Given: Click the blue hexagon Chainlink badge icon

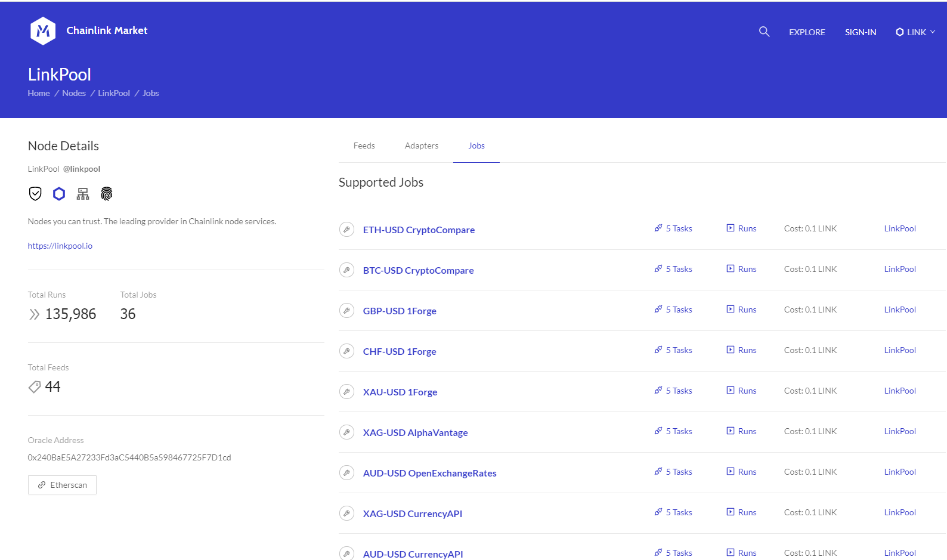Looking at the screenshot, I should pos(59,193).
